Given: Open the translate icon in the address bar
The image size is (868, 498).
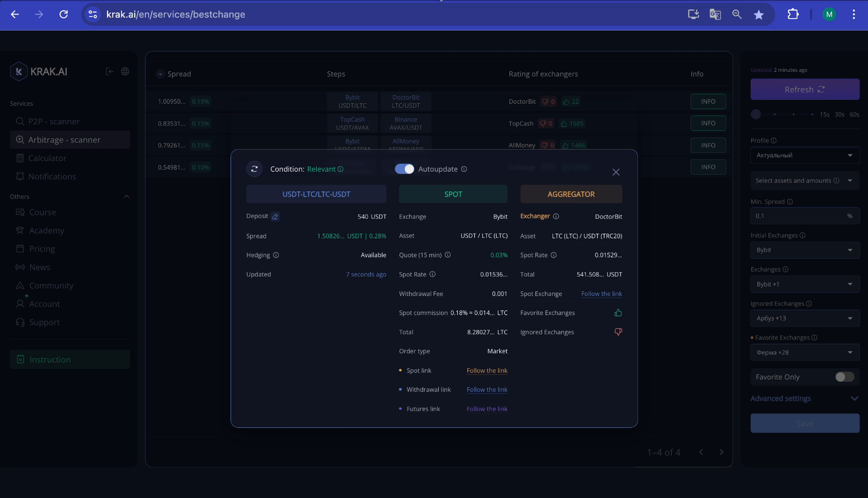Looking at the screenshot, I should [x=715, y=14].
